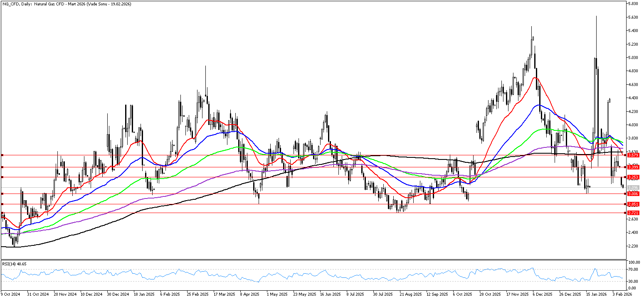Click the 28 Oct 2025 date label
Screen dimensions: 644x299
click(x=490, y=294)
